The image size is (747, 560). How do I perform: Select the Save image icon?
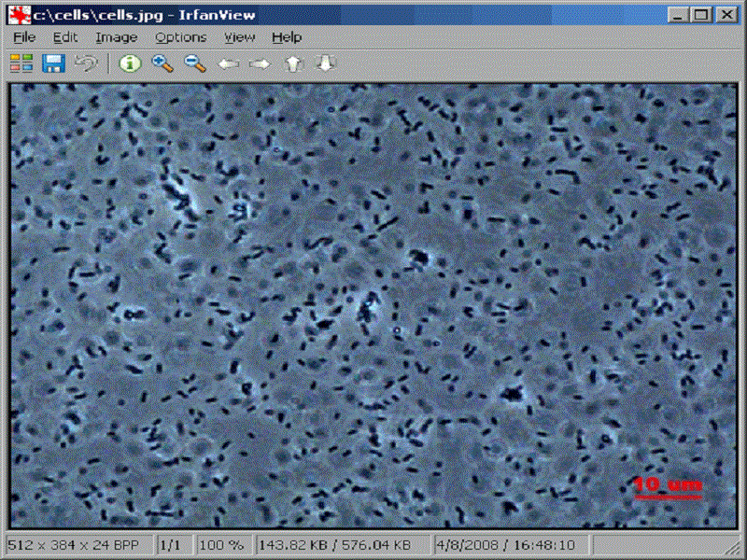click(55, 63)
